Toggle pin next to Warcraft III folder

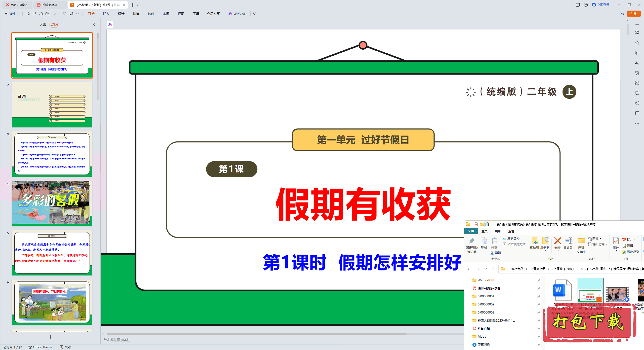539,280
